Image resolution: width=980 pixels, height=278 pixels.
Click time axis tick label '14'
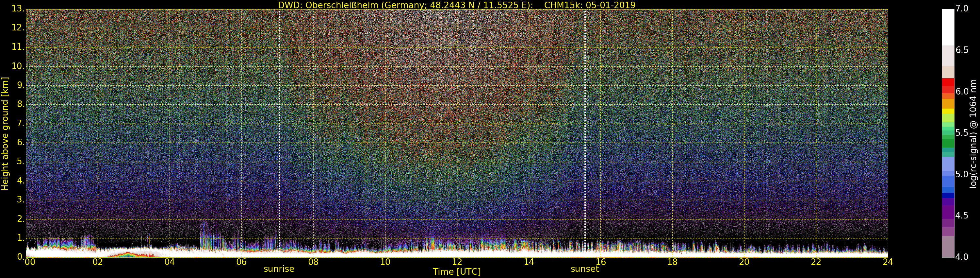(x=529, y=262)
